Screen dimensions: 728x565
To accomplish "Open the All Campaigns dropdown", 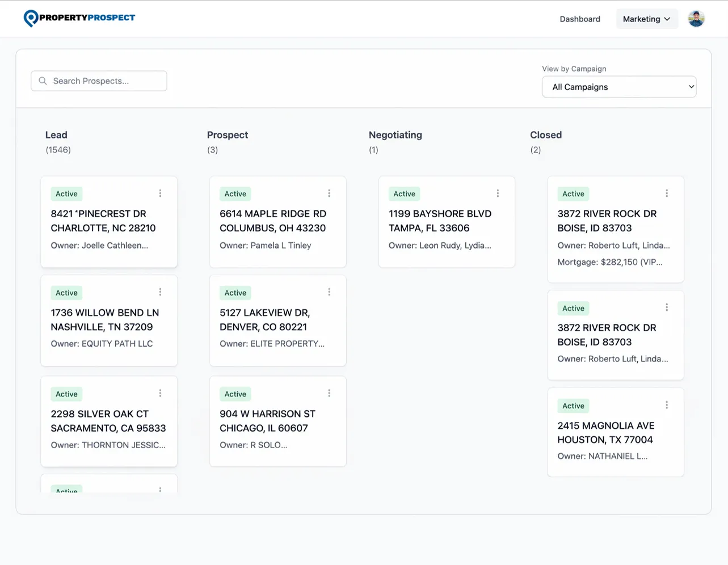I will click(618, 87).
